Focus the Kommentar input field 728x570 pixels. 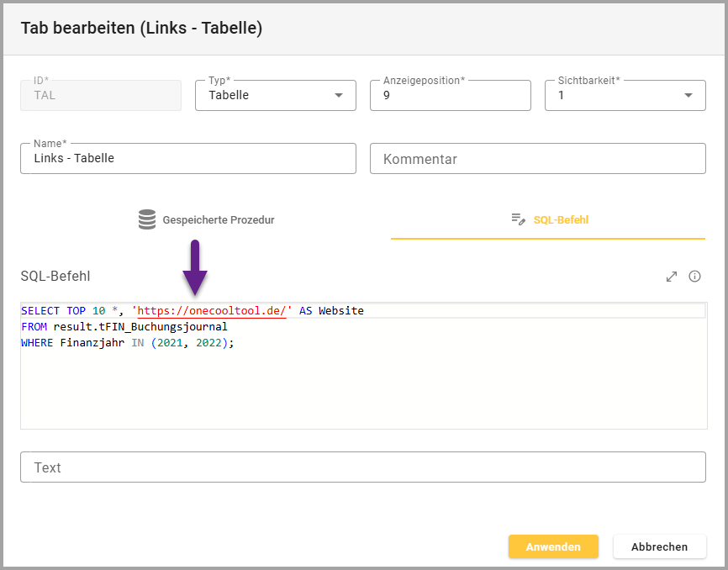[x=537, y=158]
